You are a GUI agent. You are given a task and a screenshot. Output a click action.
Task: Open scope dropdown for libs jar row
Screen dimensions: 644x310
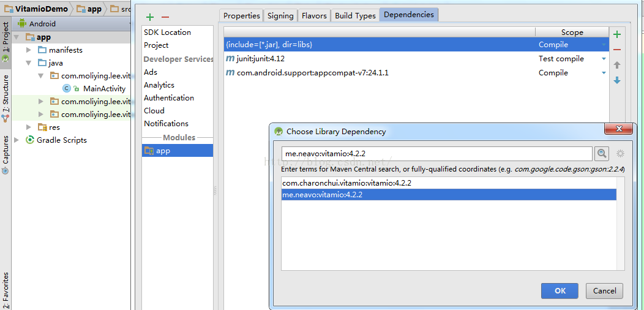click(x=604, y=44)
